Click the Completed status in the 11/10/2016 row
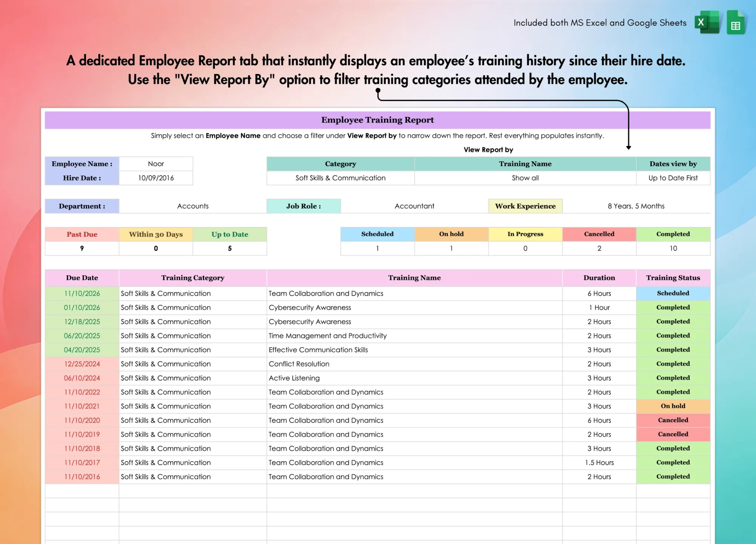The width and height of the screenshot is (756, 544). click(x=673, y=477)
